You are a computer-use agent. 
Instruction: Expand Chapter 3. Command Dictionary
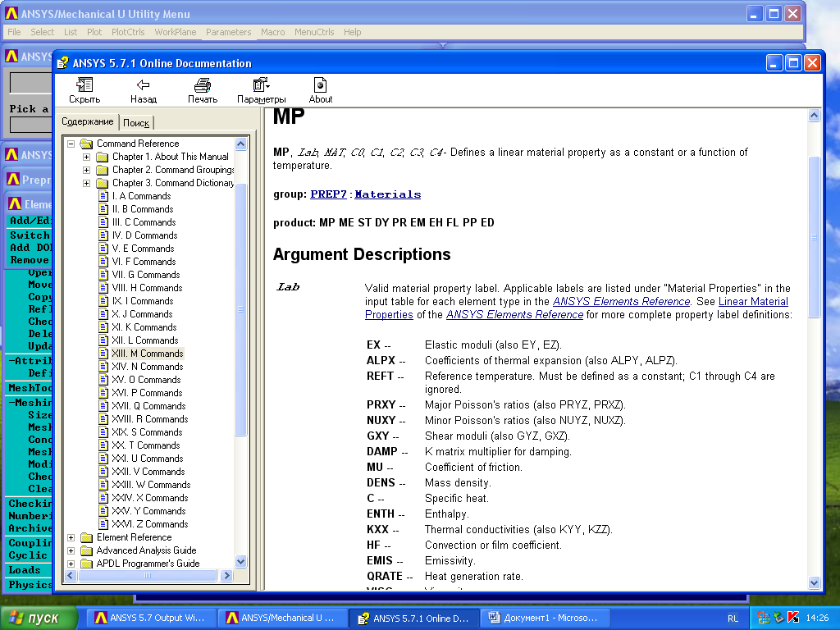coord(86,183)
